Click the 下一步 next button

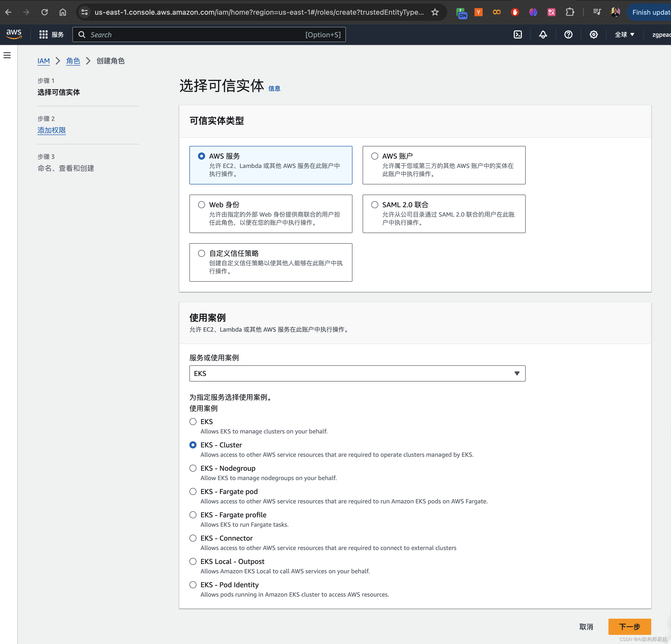[x=629, y=627]
